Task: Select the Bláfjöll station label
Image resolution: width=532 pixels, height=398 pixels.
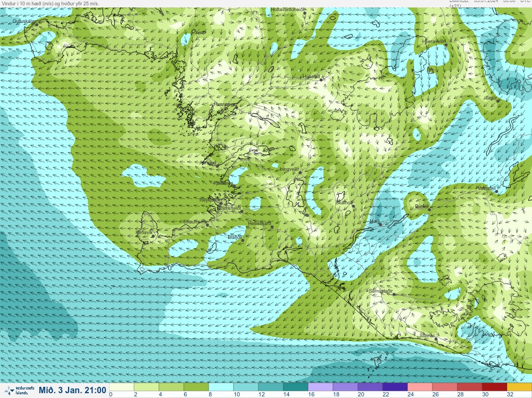Action: coord(235,237)
